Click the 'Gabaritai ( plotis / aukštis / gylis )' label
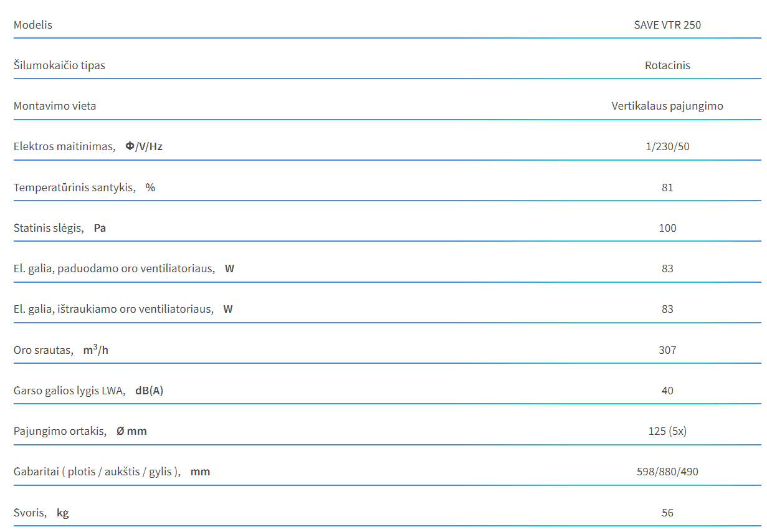 (97, 472)
